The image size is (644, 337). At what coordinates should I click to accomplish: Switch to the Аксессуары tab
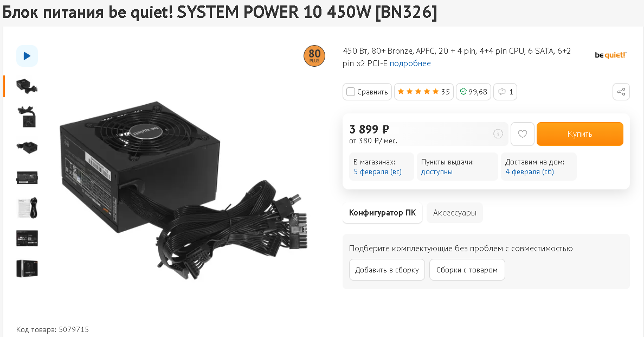[x=455, y=213]
